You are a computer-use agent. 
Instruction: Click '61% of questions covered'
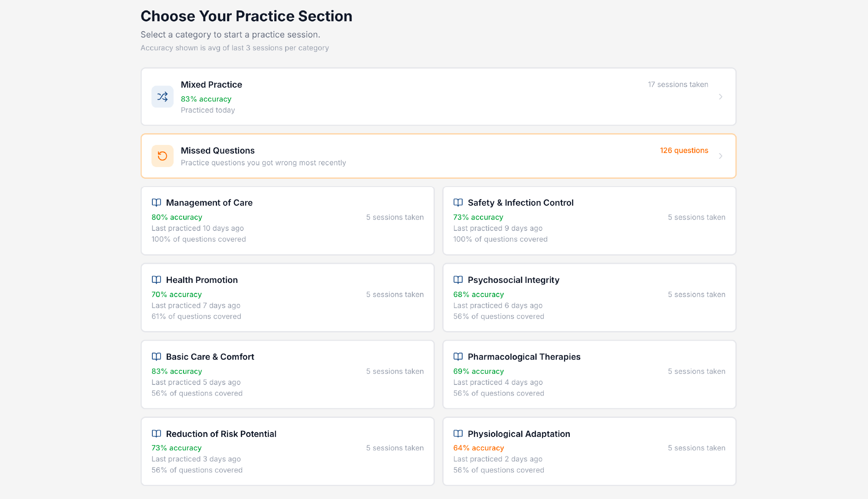196,316
